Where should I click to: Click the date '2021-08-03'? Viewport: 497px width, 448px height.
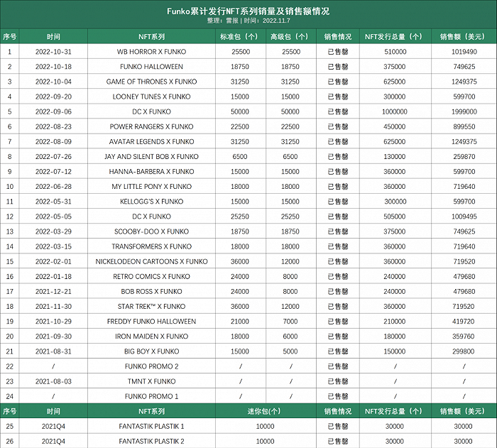point(53,381)
